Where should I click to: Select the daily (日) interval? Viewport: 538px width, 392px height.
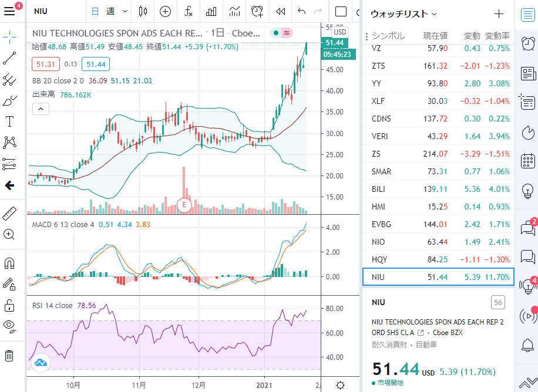[x=95, y=12]
